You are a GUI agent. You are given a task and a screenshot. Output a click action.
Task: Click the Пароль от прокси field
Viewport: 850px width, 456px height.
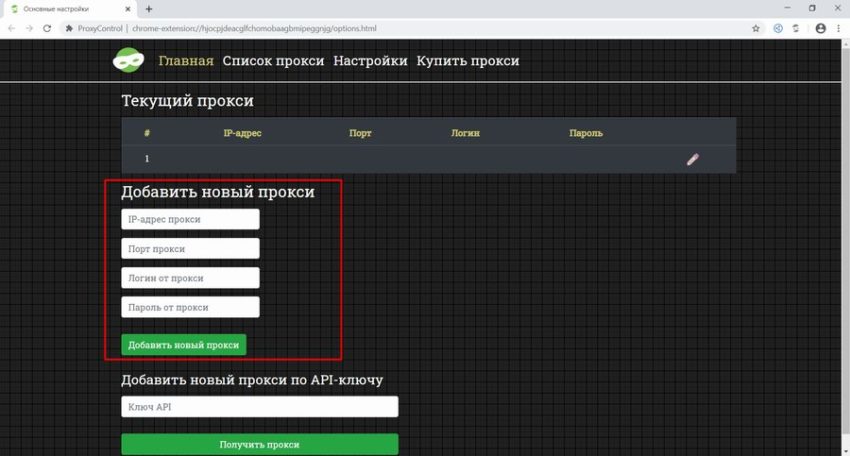190,307
